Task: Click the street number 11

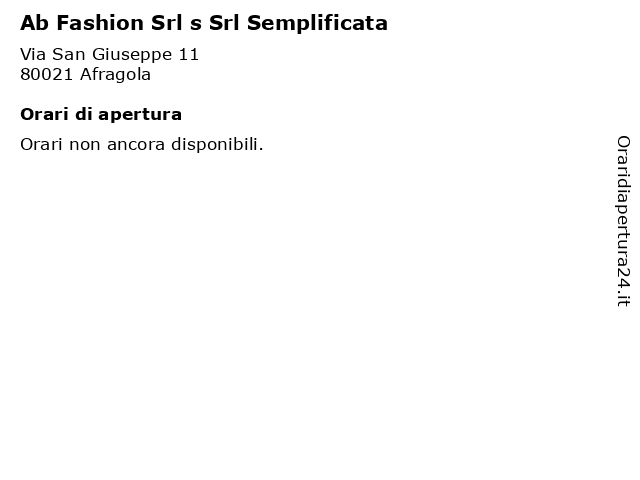Action: [x=189, y=54]
